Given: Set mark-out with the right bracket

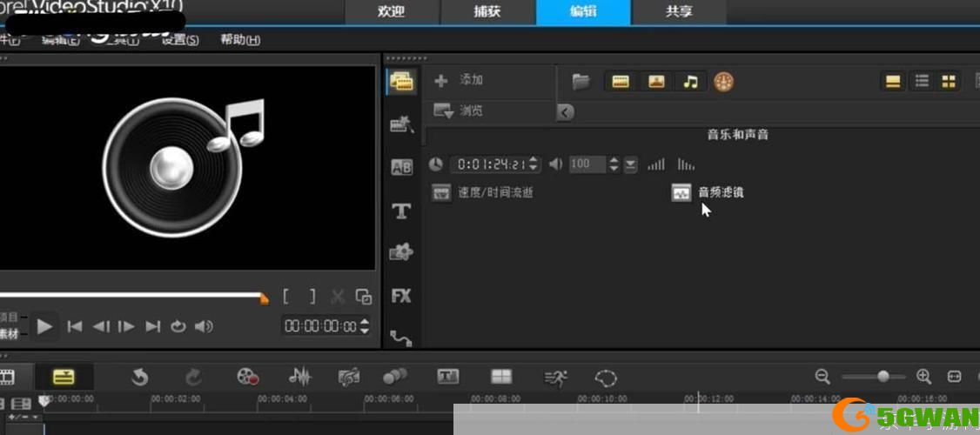Looking at the screenshot, I should pos(312,297).
